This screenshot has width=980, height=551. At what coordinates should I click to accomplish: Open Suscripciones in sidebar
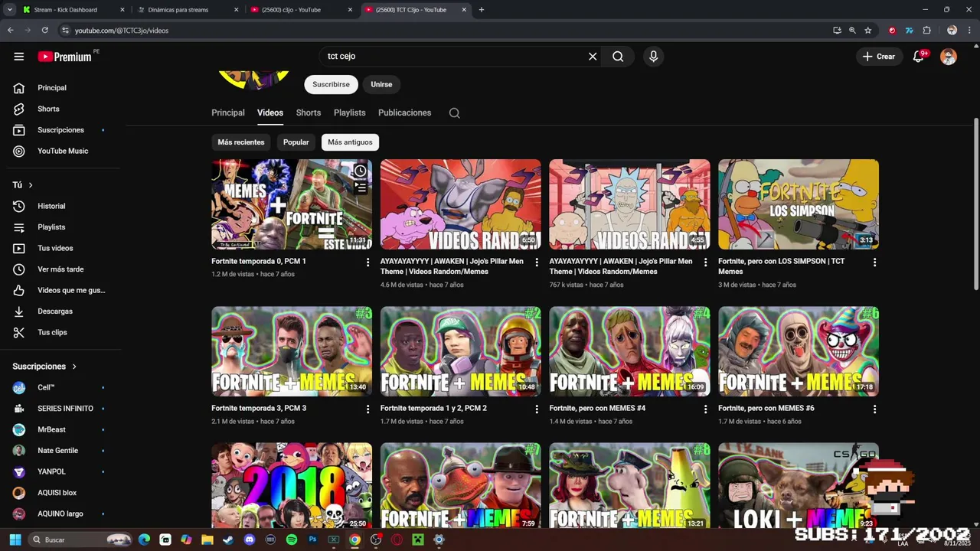coord(60,130)
